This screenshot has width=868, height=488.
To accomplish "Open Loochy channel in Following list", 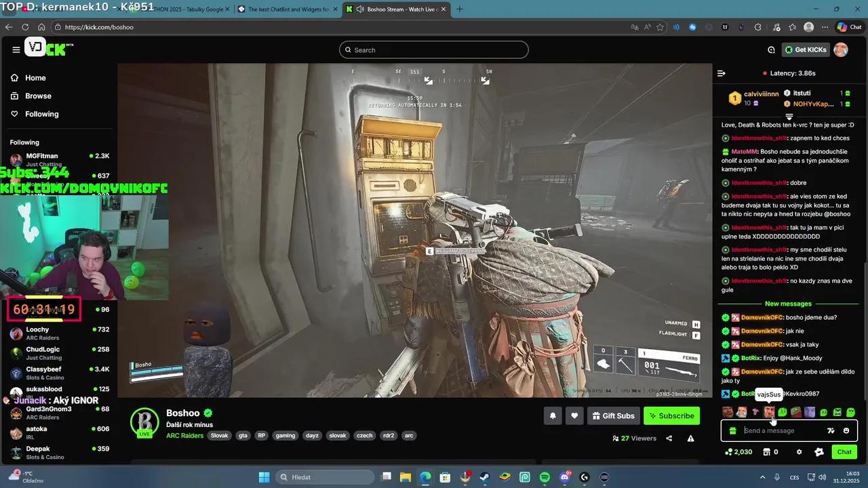I will pyautogui.click(x=60, y=333).
